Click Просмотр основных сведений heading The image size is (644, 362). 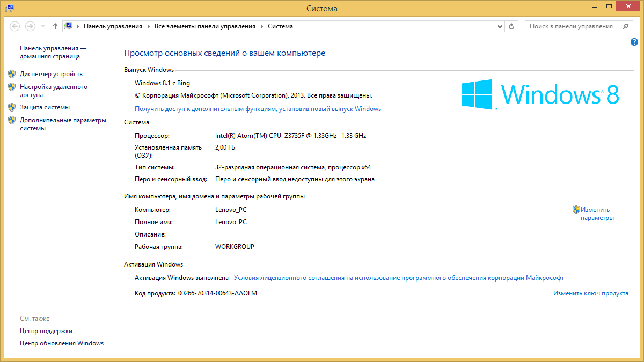pyautogui.click(x=224, y=53)
